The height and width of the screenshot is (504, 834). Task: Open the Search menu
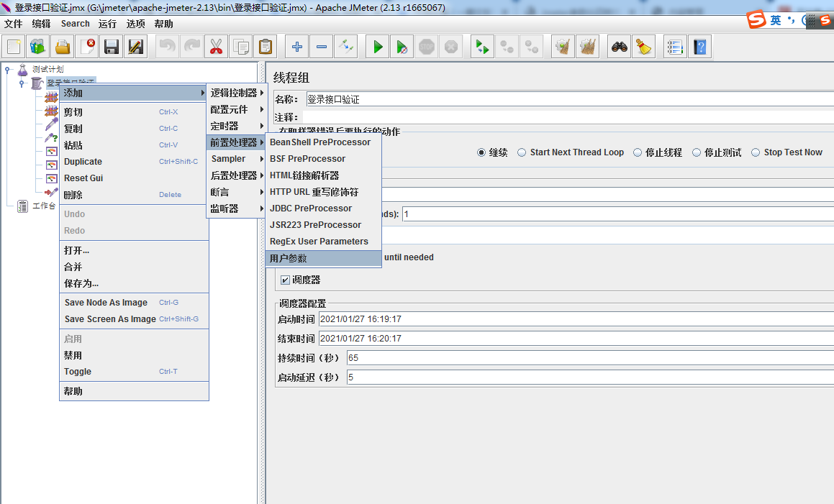(x=75, y=24)
